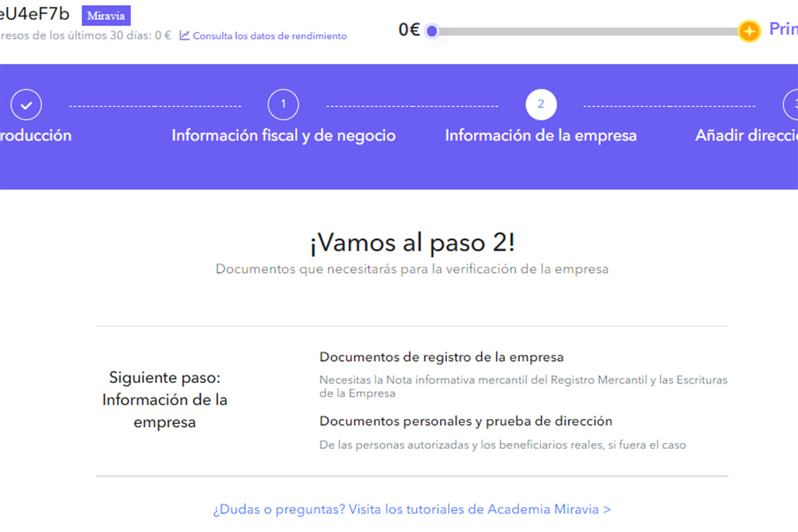Viewport: 798px width, 532px height.
Task: Click De las personas autorizadas description text
Action: (x=503, y=445)
